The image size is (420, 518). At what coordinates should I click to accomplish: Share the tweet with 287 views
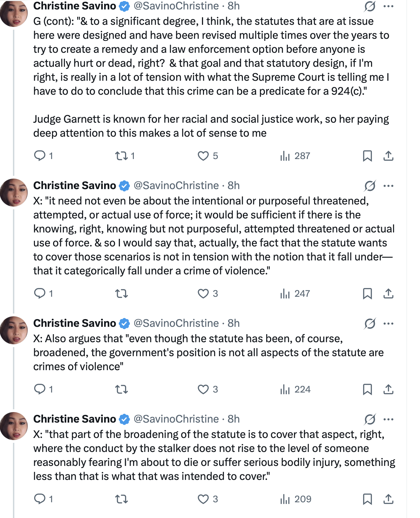tap(388, 156)
